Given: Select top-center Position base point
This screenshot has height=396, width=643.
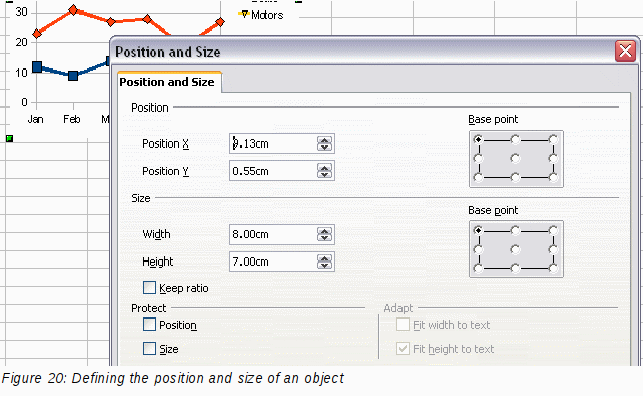Looking at the screenshot, I should 515,139.
